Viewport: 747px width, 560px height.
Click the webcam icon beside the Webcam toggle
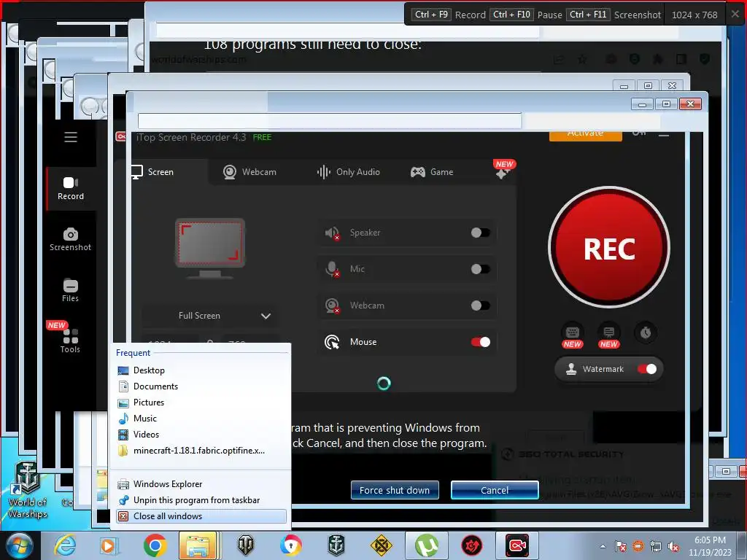(332, 306)
